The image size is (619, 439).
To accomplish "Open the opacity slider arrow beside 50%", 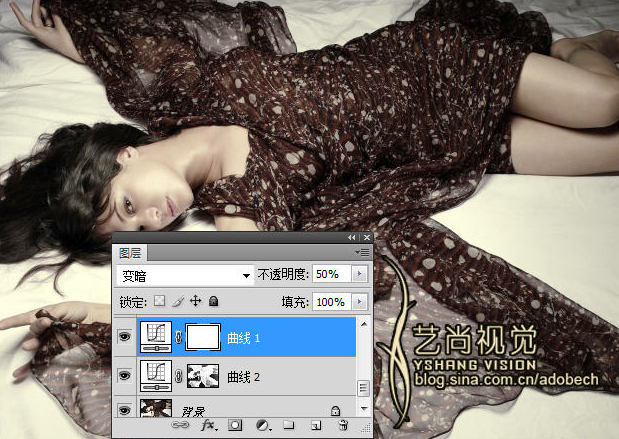I will point(359,274).
